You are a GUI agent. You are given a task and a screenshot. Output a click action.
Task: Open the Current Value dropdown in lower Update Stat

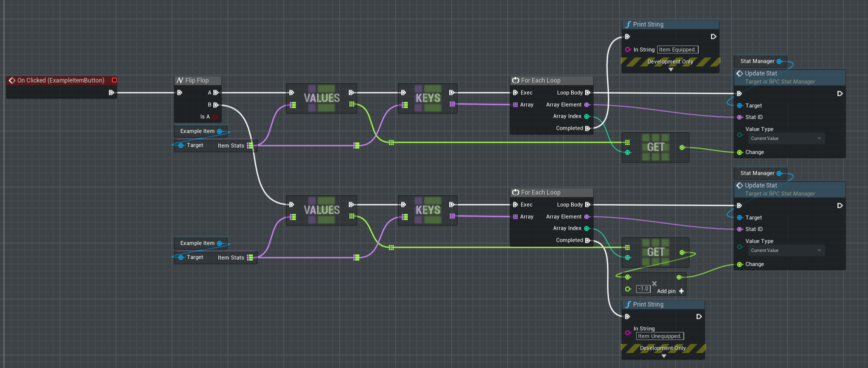[x=786, y=250]
